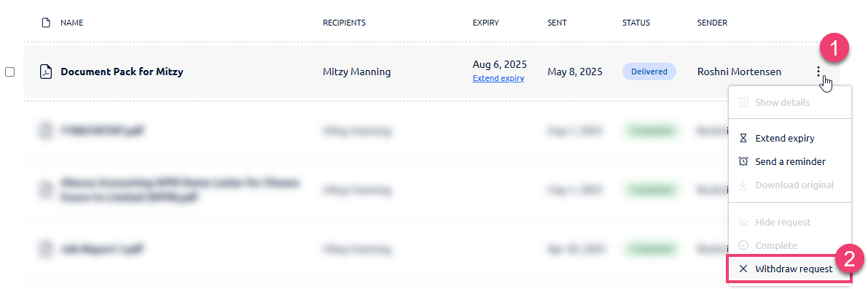Sort by the STATUS column header
868x289 pixels.
(636, 23)
